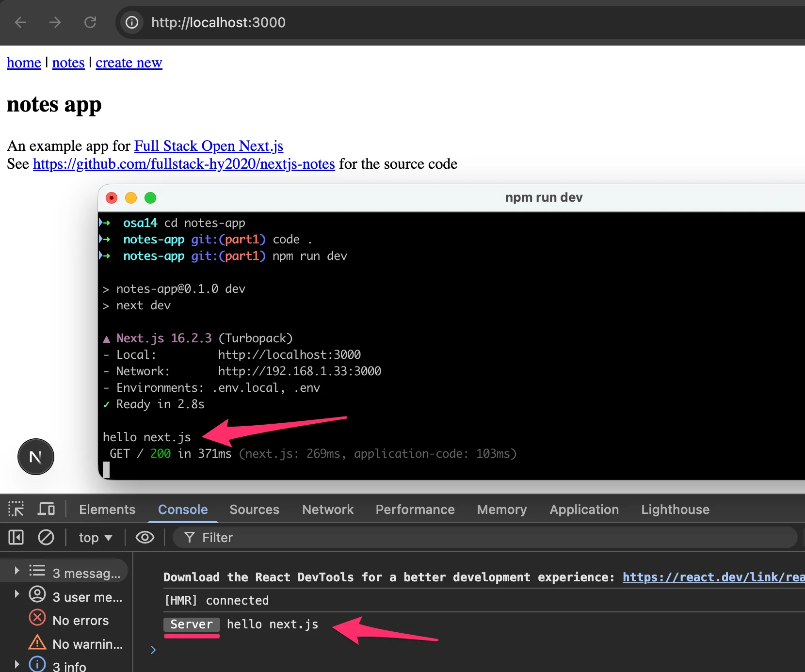Open the Full Stack Open Next.js link
Image resolution: width=805 pixels, height=672 pixels.
(209, 146)
